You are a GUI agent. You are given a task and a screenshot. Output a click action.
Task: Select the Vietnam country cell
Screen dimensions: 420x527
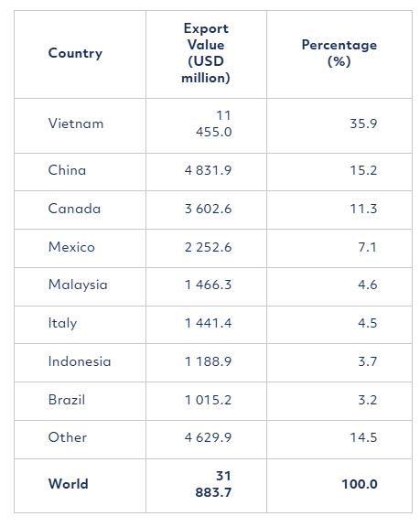tap(76, 124)
